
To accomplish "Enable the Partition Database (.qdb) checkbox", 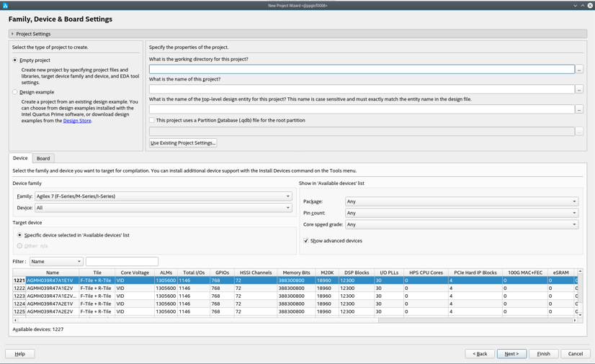I will click(152, 120).
